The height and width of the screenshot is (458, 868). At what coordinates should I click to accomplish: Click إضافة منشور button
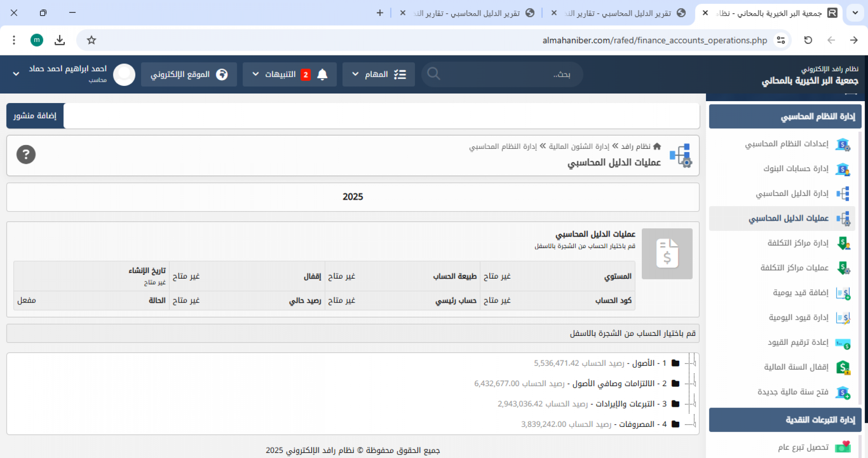pyautogui.click(x=35, y=116)
